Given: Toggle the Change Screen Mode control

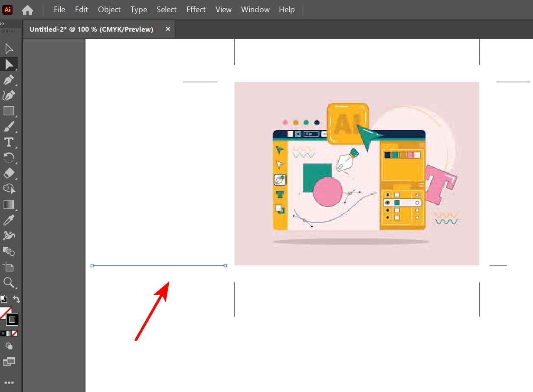Looking at the screenshot, I should (9, 361).
